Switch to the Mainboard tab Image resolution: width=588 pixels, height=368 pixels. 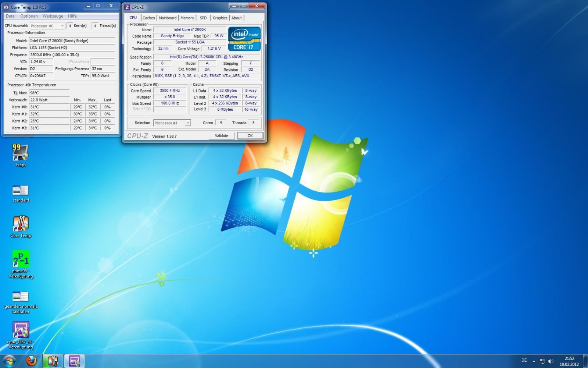click(168, 18)
